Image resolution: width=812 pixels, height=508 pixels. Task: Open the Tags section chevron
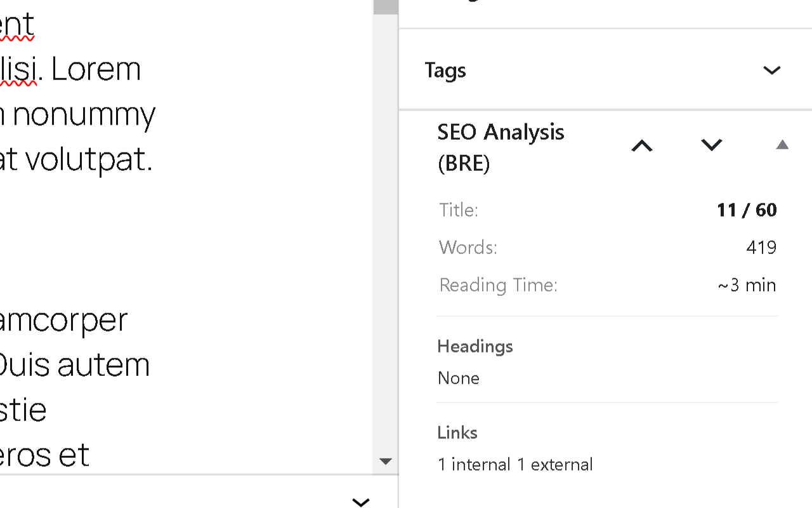pyautogui.click(x=772, y=70)
